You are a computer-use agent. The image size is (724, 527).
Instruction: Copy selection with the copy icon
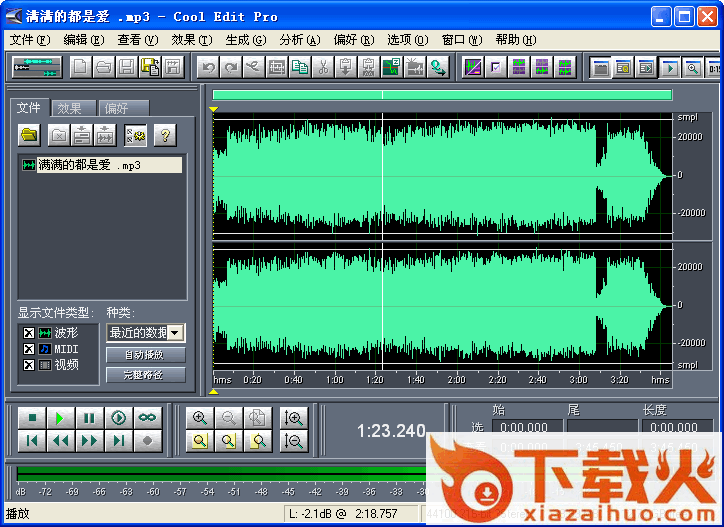click(300, 67)
